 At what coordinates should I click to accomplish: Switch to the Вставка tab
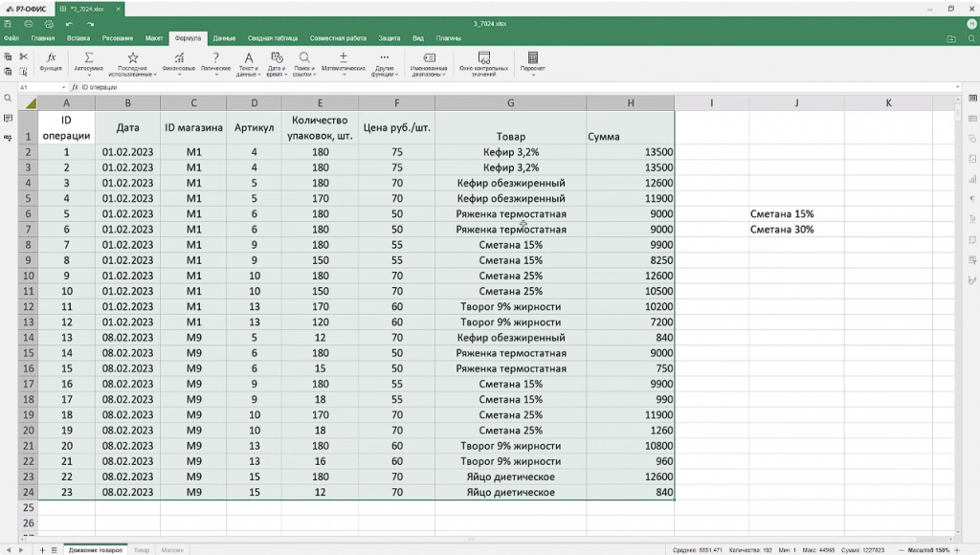click(x=78, y=38)
